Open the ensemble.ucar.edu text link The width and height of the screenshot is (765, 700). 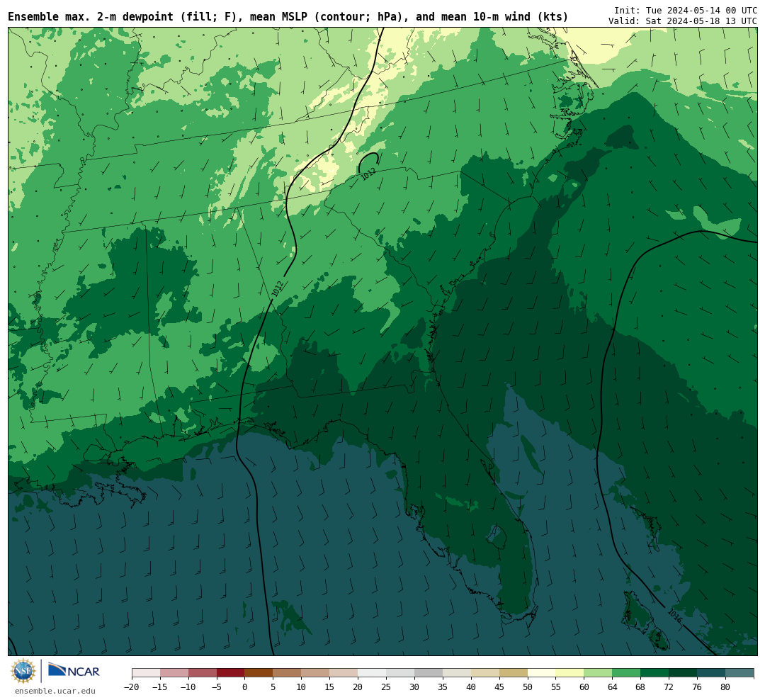[x=55, y=691]
